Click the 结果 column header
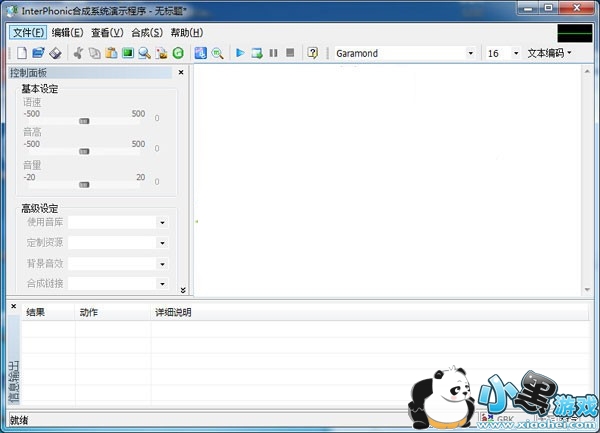The width and height of the screenshot is (600, 433). 48,313
